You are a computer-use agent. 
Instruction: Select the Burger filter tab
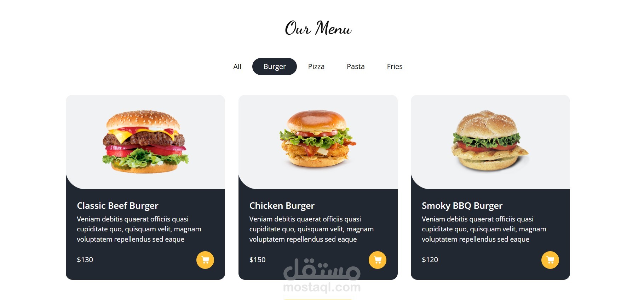click(x=275, y=67)
